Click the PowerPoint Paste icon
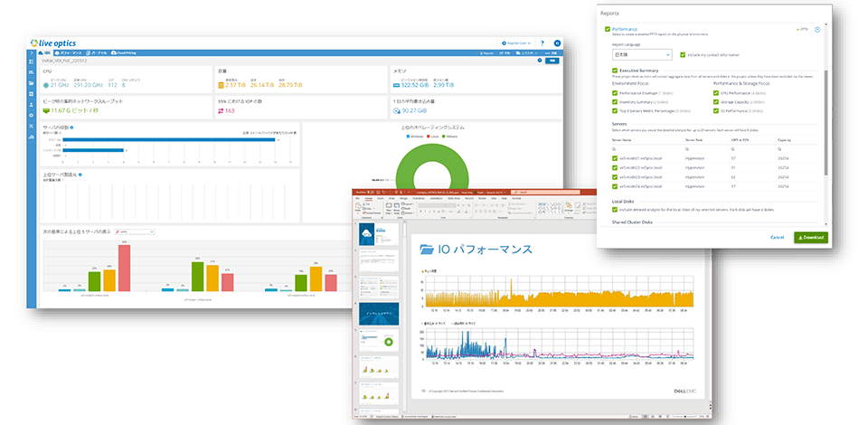The image size is (868, 425). coord(358,205)
